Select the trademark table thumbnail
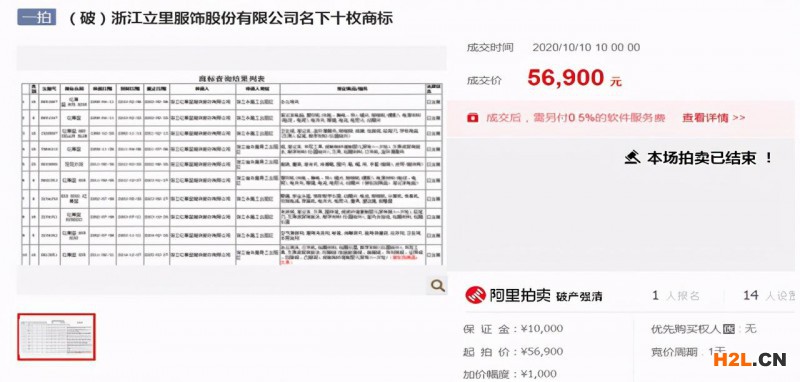The width and height of the screenshot is (800, 382). click(57, 337)
